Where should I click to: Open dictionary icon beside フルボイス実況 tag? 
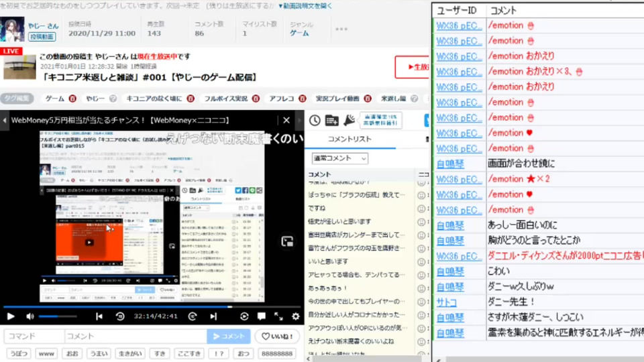click(256, 99)
